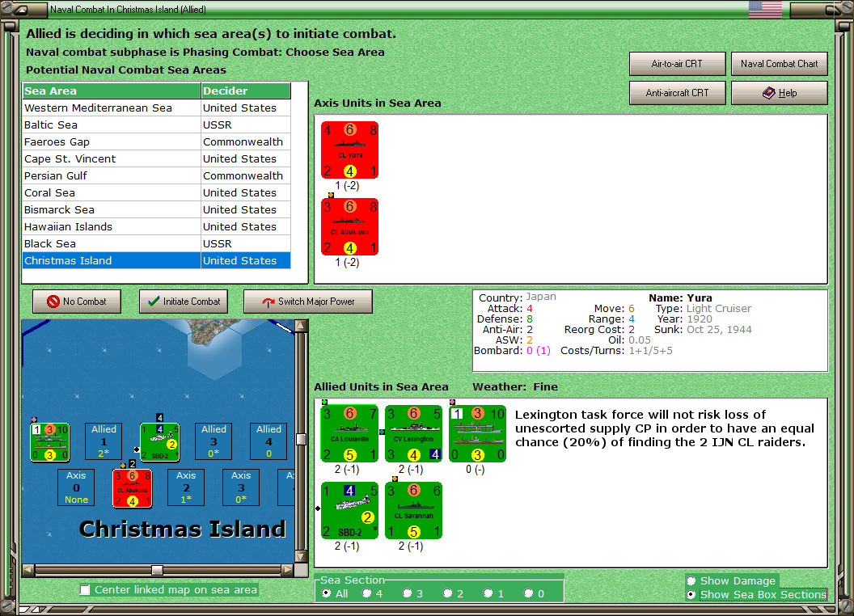Select Christmas Island row
This screenshot has width=854, height=616.
click(157, 260)
